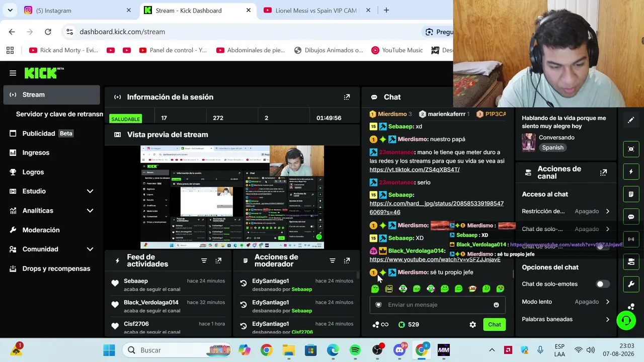Screen dimensions: 644x362
Task: Pop out the Acciones de moderador panel
Action: coord(347,260)
